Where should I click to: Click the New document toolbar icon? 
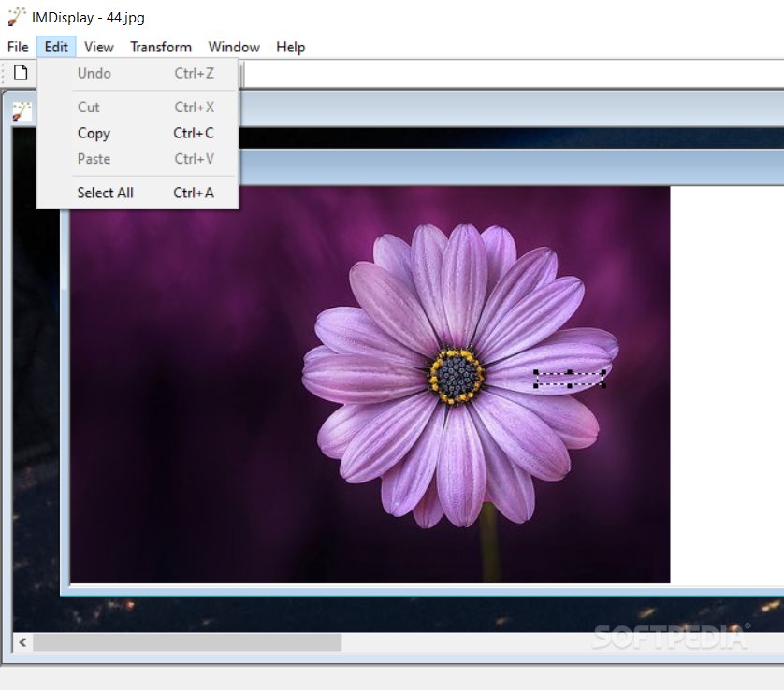pos(21,73)
